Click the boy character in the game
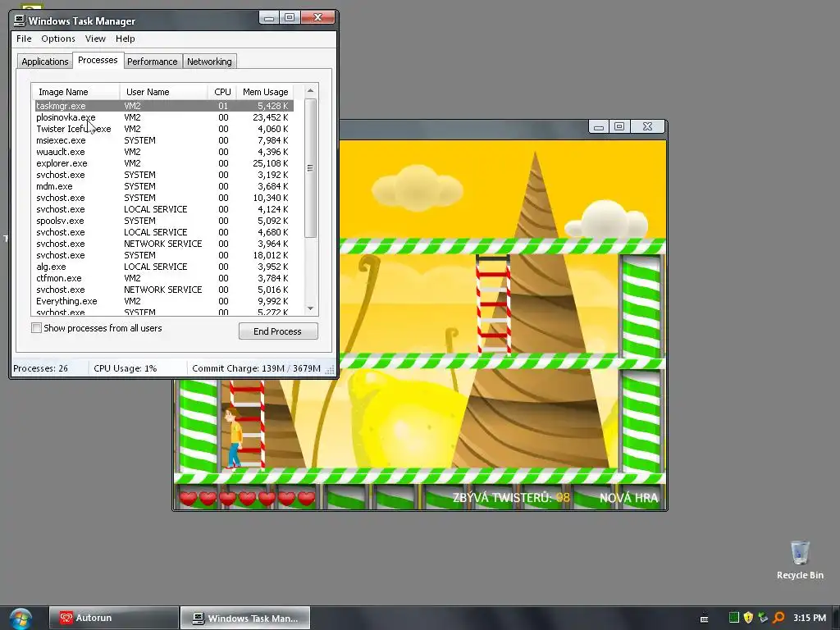This screenshot has height=630, width=840. (x=233, y=436)
